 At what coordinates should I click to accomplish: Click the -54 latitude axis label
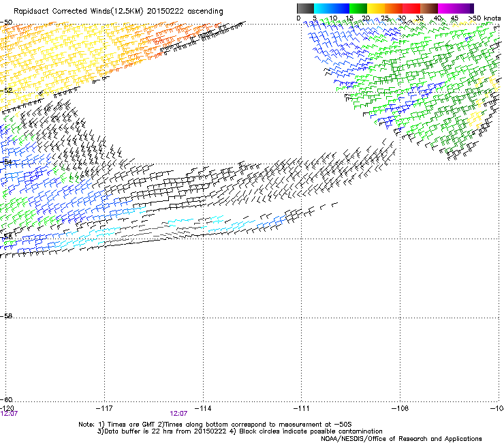click(x=6, y=162)
